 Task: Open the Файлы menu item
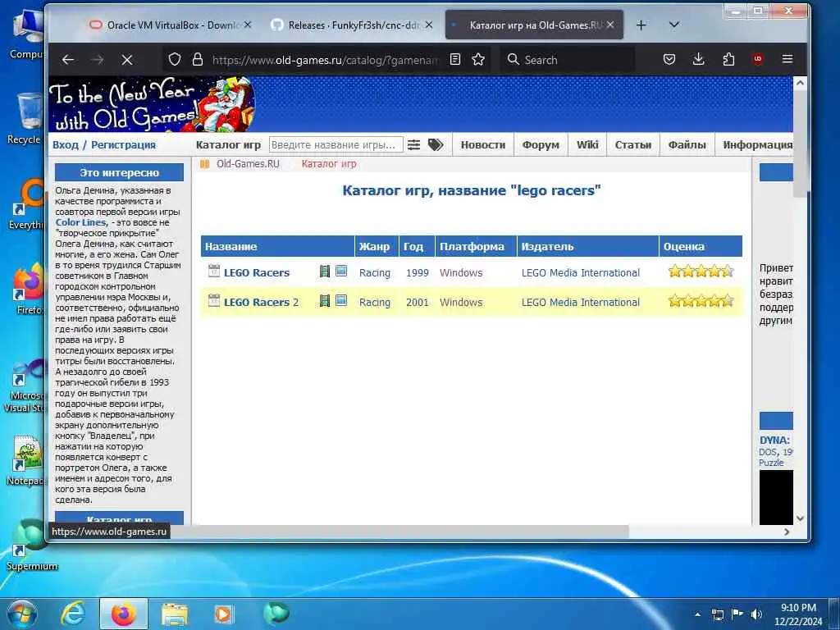pyautogui.click(x=687, y=144)
